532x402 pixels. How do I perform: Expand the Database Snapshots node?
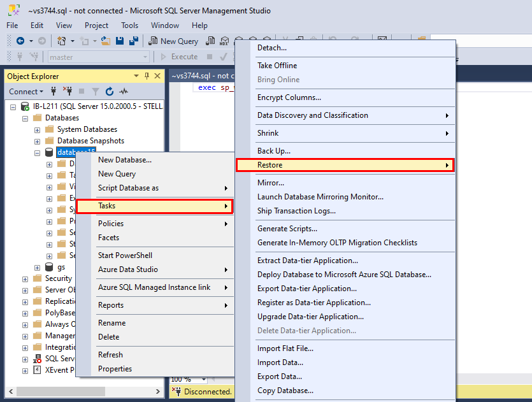pos(38,141)
